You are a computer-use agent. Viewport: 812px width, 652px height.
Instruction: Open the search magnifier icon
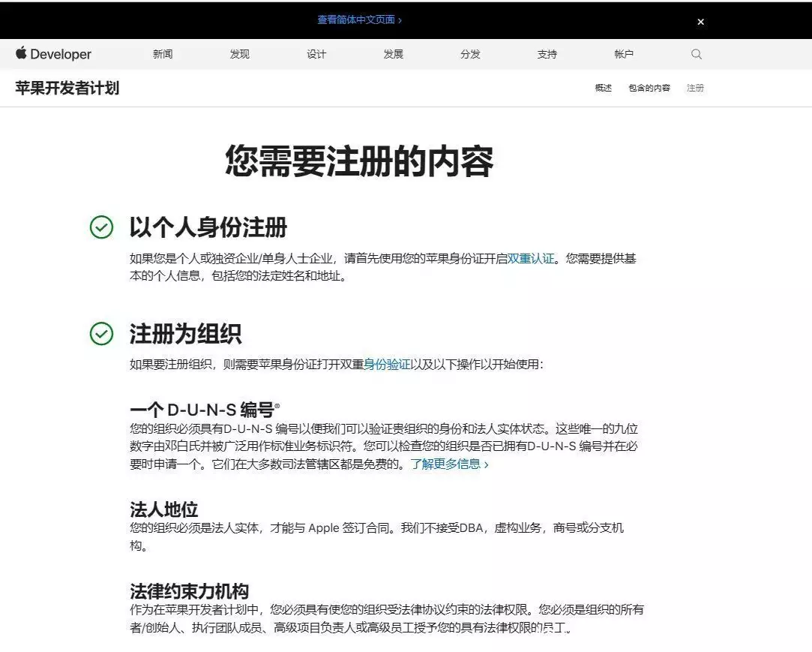click(697, 54)
